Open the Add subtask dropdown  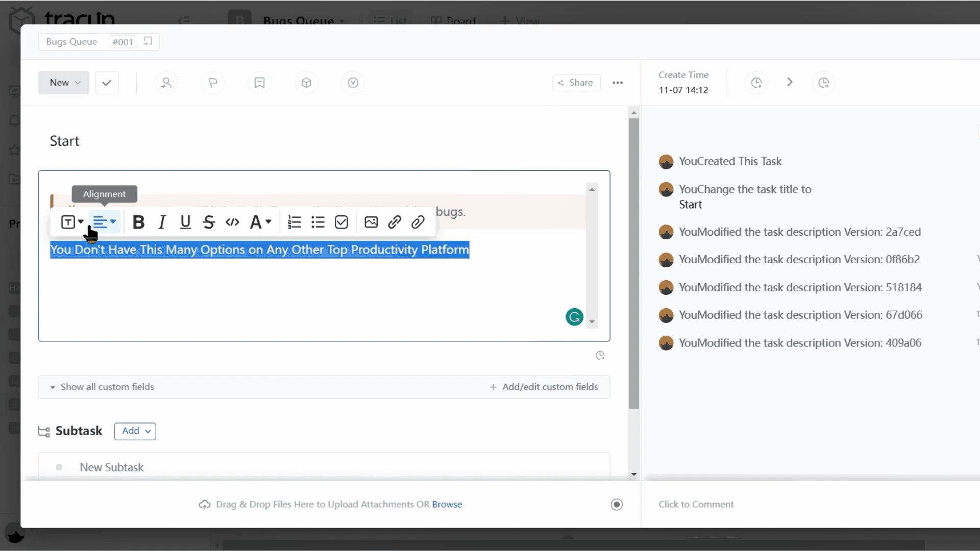pyautogui.click(x=148, y=431)
